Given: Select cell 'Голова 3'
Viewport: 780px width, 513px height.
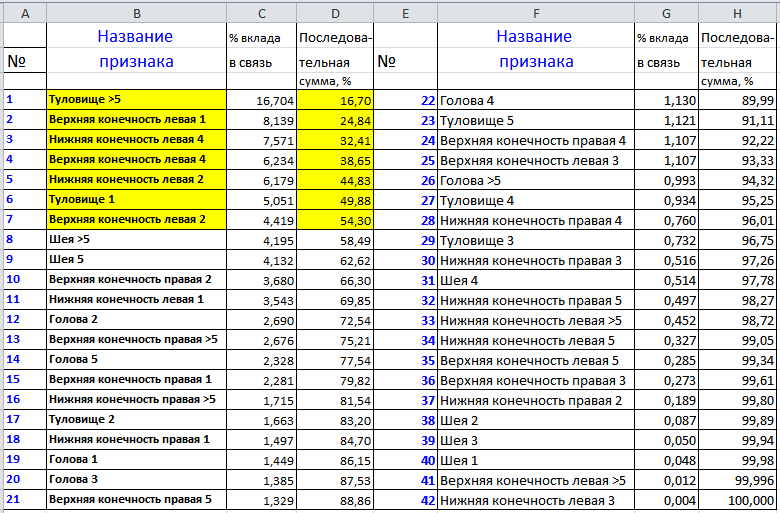Looking at the screenshot, I should coord(137,479).
